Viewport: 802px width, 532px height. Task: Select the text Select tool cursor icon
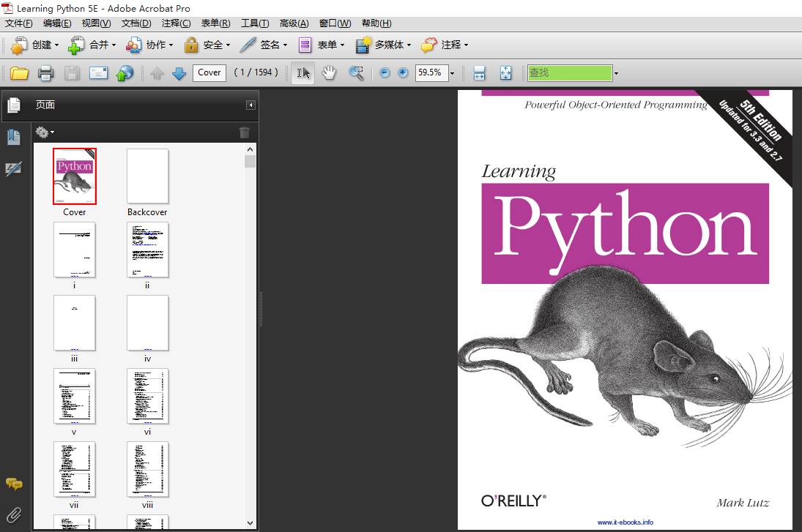303,73
